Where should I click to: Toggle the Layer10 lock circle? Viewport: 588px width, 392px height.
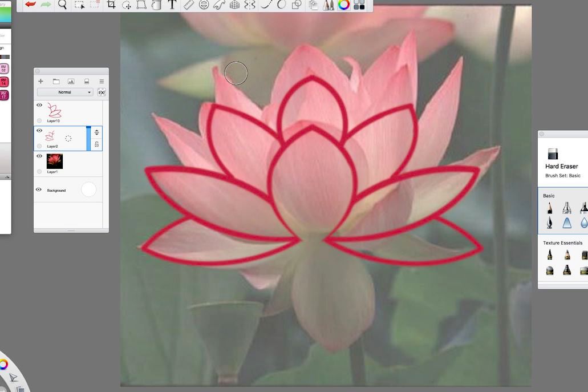pos(39,120)
